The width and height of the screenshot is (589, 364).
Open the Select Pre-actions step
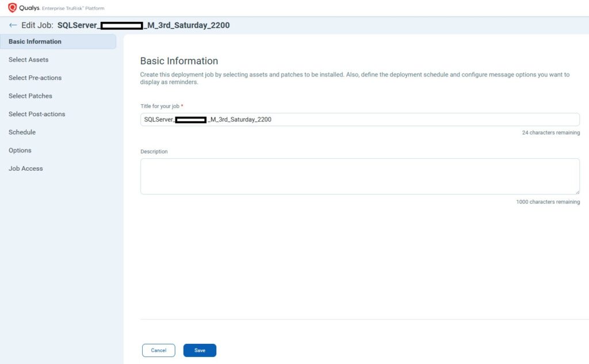click(35, 78)
